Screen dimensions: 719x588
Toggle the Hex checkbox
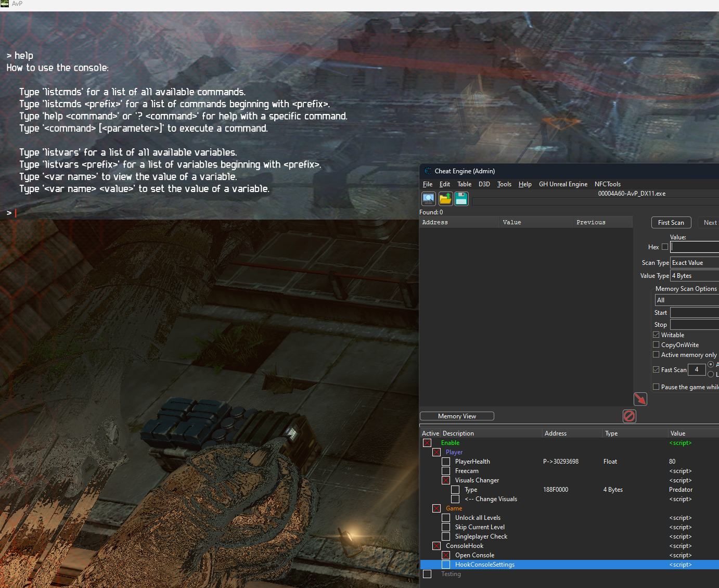(665, 247)
